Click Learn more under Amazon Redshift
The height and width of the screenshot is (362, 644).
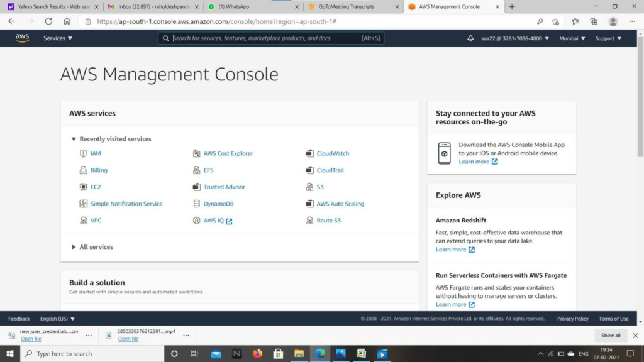(x=455, y=249)
